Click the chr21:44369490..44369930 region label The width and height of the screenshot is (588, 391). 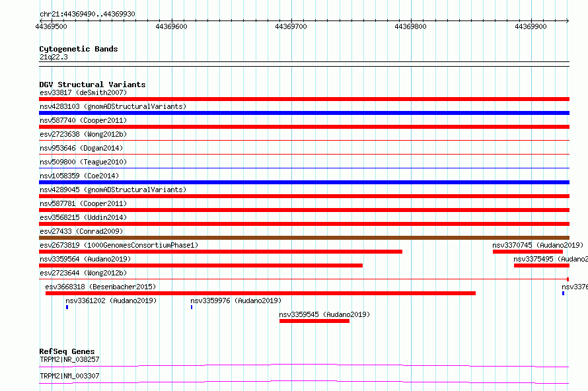pyautogui.click(x=87, y=15)
